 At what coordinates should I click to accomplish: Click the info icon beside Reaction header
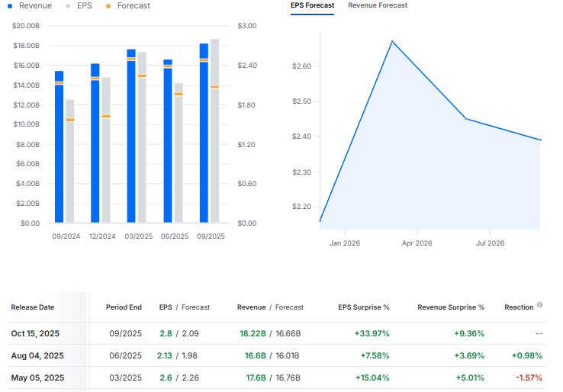click(x=539, y=305)
